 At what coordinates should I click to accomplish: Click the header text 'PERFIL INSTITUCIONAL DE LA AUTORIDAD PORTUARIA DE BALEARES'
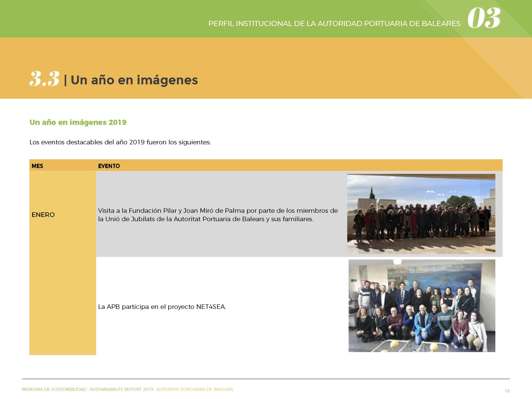tap(334, 24)
